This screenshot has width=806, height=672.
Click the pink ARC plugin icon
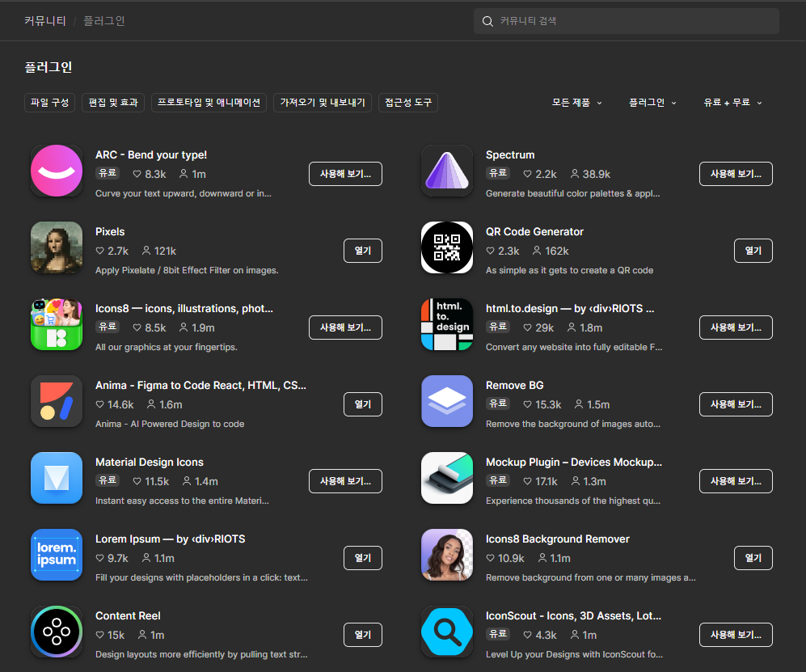point(57,171)
